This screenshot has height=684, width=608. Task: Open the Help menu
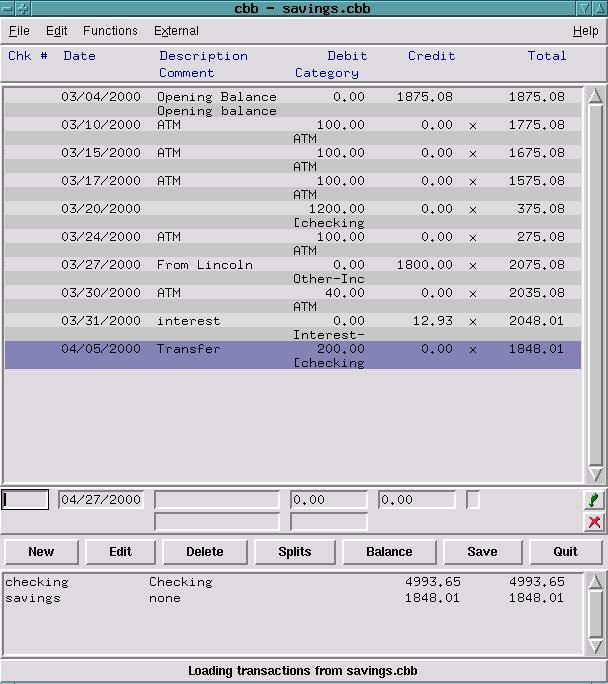pos(585,31)
